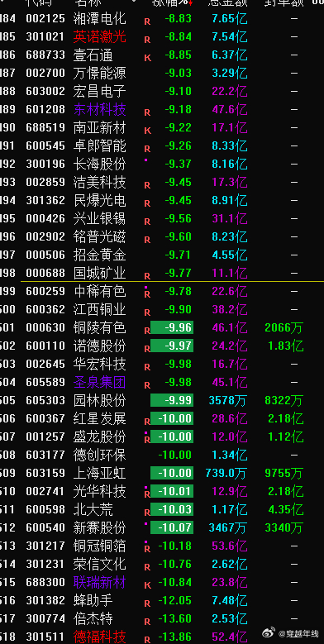Viewport: 324px width, 644px height.
Task: Select the red-highlighted stock 英诺激光
Action: point(100,36)
